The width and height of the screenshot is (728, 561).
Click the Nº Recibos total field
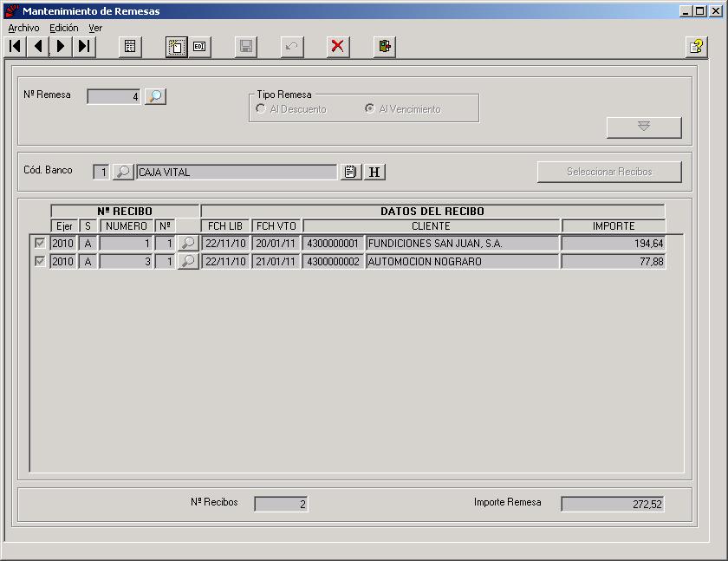[281, 504]
